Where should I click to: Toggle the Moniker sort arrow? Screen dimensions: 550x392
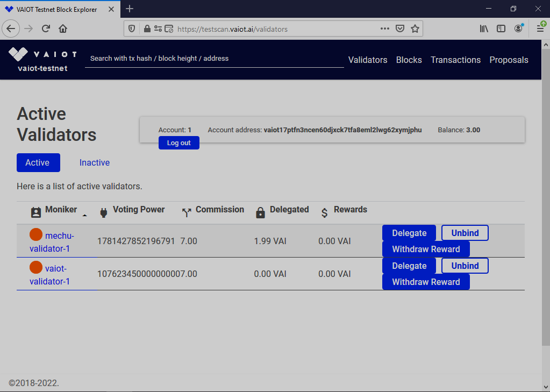(x=84, y=216)
